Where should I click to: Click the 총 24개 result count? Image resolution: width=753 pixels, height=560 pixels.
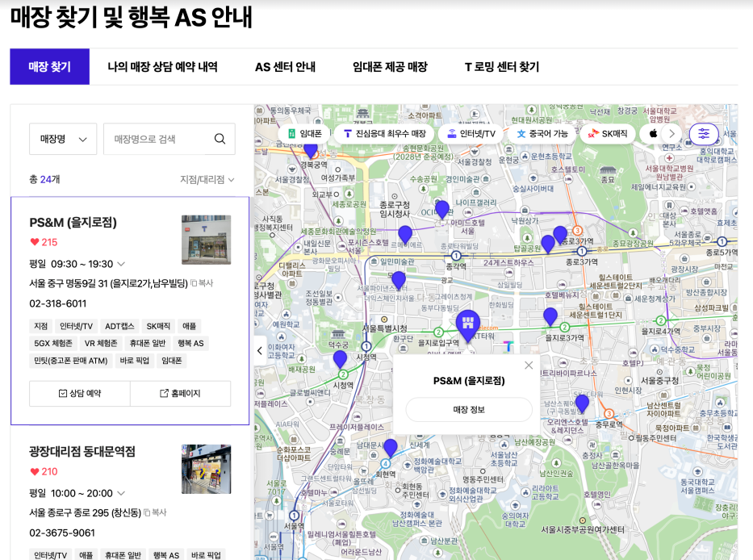coord(44,179)
